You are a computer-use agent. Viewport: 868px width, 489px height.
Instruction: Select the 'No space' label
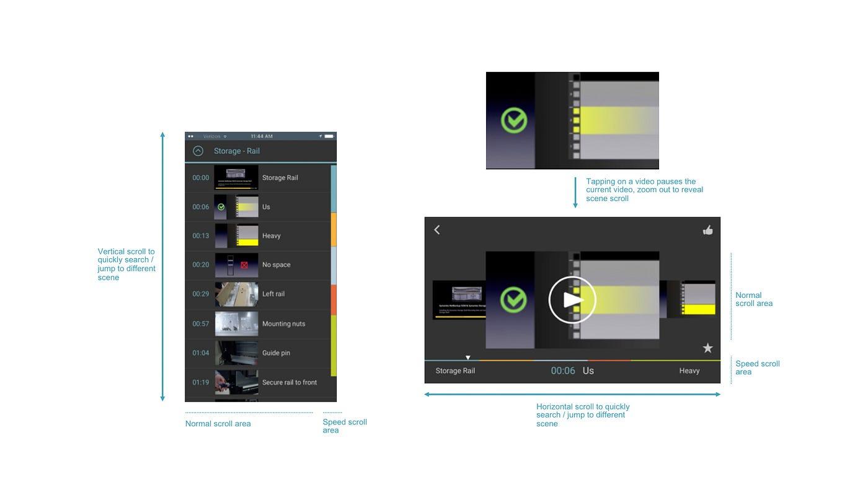click(x=277, y=265)
